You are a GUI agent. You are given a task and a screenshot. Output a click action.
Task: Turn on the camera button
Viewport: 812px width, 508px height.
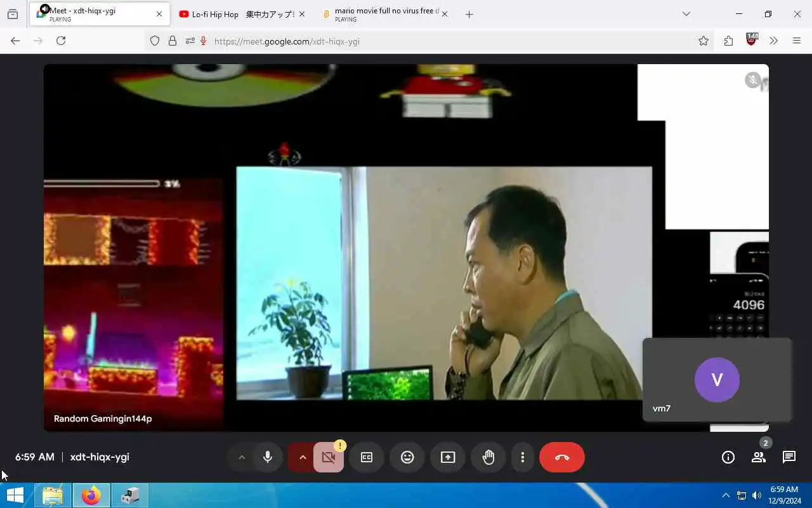[x=329, y=457]
